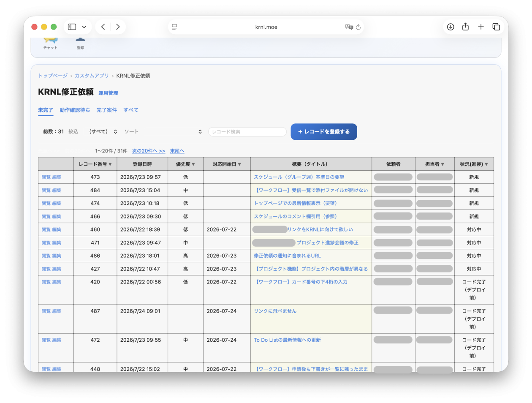Click 閲覧 for record 486
This screenshot has width=532, height=403.
pos(46,256)
